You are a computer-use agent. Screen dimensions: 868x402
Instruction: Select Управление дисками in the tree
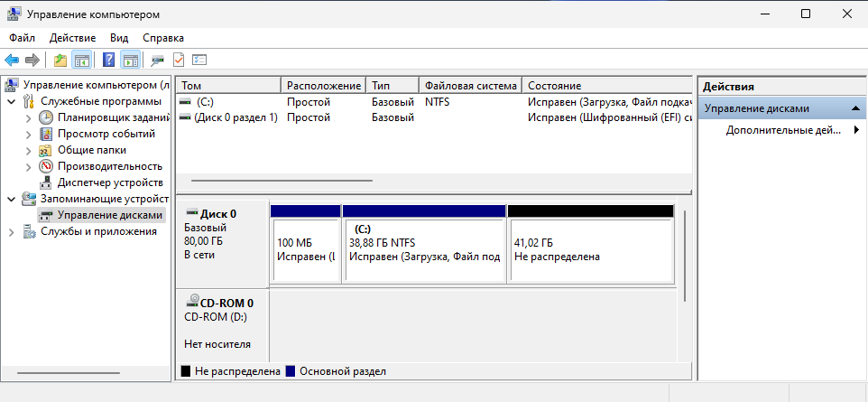pyautogui.click(x=110, y=215)
